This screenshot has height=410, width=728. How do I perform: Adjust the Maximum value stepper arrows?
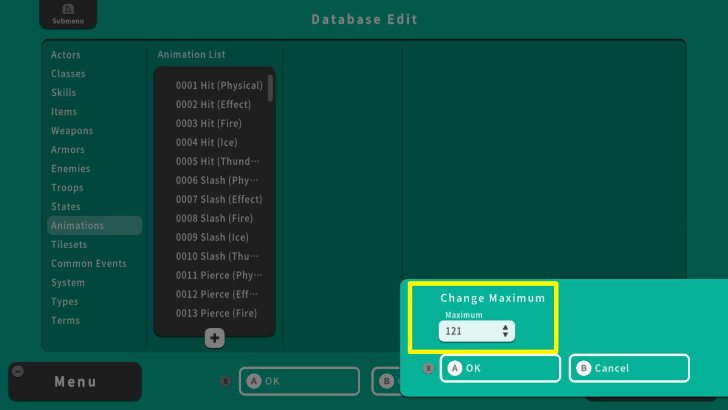(x=505, y=331)
